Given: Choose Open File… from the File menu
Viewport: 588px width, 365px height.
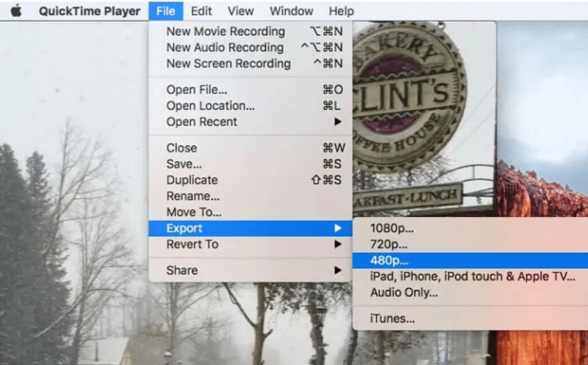Looking at the screenshot, I should pyautogui.click(x=250, y=90).
